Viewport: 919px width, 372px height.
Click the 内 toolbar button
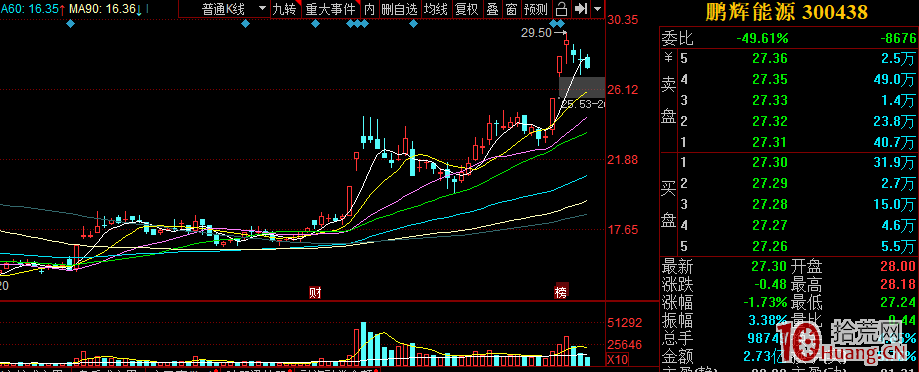point(369,9)
